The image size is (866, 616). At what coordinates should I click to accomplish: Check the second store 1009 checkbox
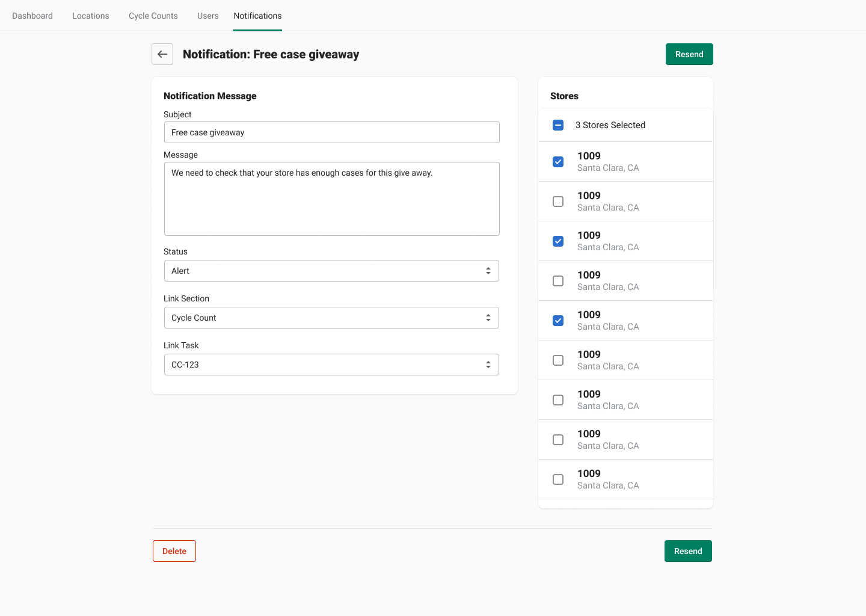[x=558, y=202]
